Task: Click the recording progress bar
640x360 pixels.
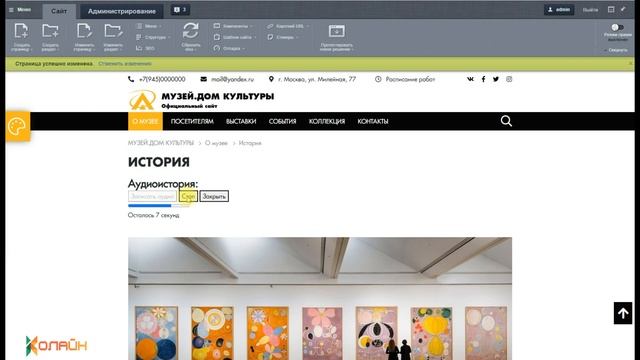Action: click(x=159, y=206)
